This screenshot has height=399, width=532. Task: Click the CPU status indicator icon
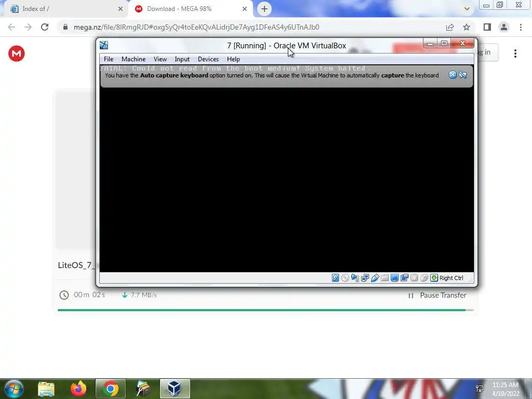pyautogui.click(x=414, y=278)
